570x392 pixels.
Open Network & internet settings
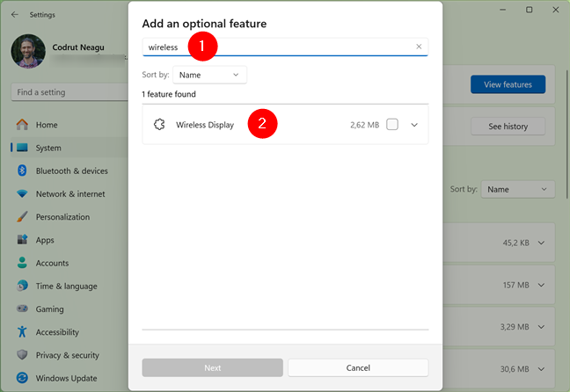(x=69, y=193)
